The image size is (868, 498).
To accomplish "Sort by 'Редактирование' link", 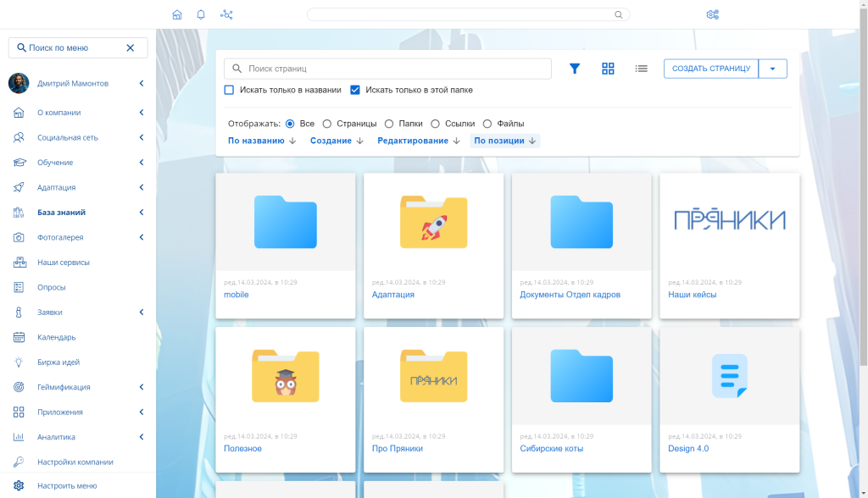I will click(413, 141).
